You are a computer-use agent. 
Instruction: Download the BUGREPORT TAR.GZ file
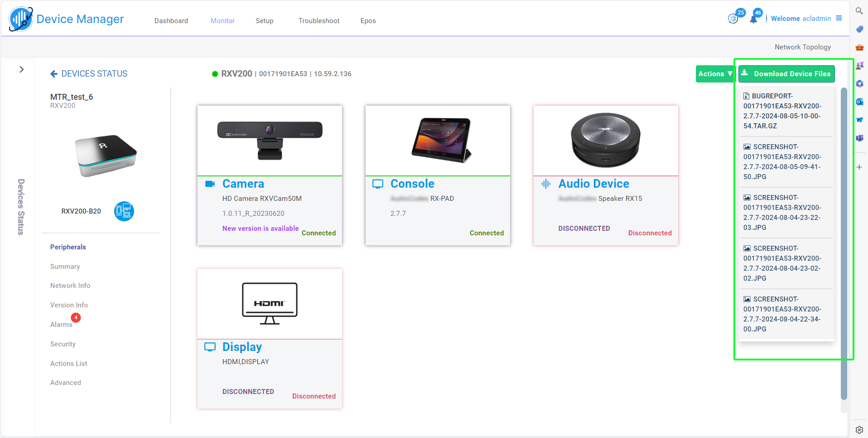(782, 111)
